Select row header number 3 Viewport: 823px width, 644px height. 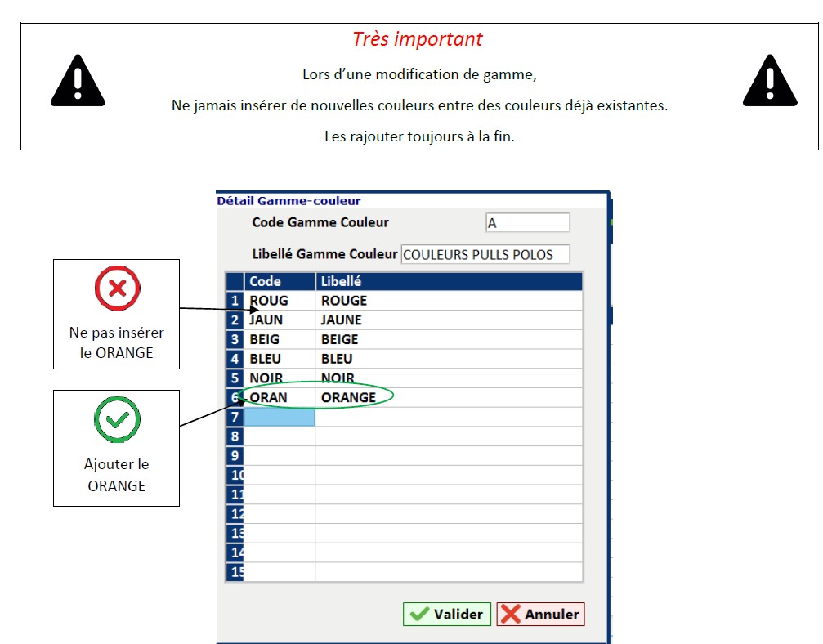point(235,339)
